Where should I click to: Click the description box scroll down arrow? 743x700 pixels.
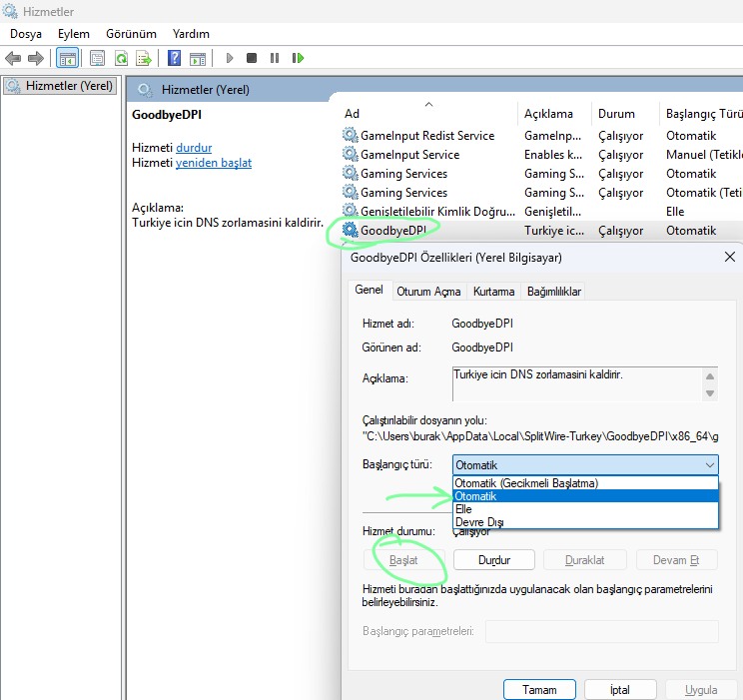pyautogui.click(x=709, y=392)
